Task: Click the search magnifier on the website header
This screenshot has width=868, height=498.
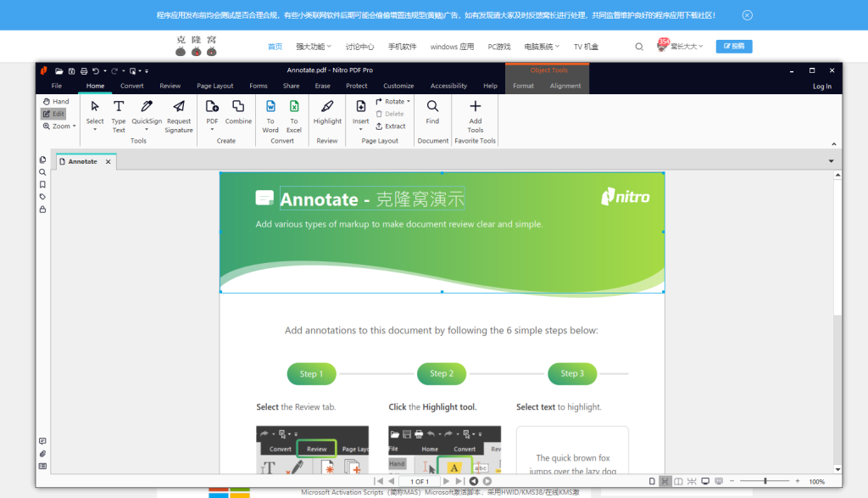Action: [x=639, y=47]
